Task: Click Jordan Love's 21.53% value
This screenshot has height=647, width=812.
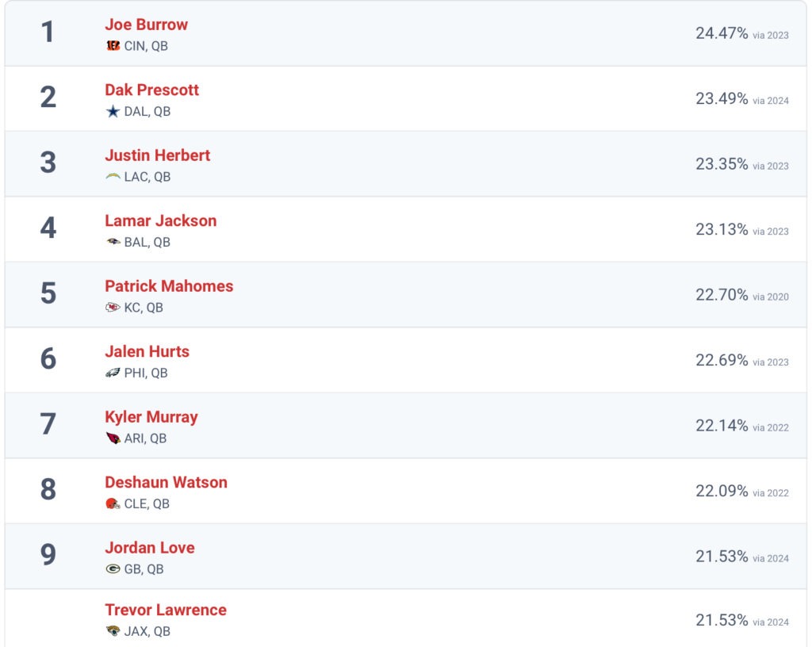Action: tap(722, 557)
